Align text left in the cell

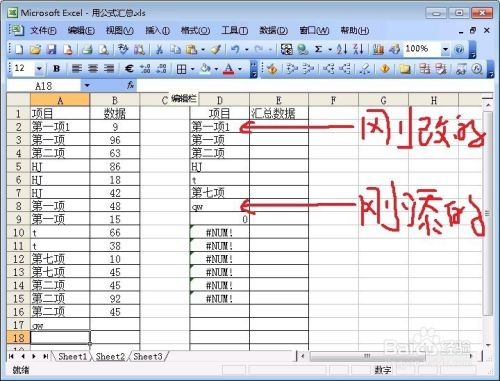[77, 69]
